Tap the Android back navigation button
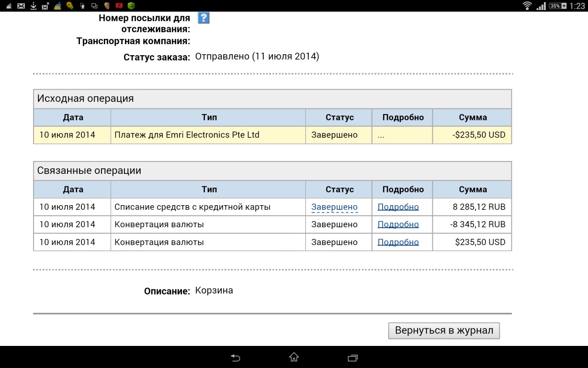This screenshot has width=588, height=368. pyautogui.click(x=235, y=357)
